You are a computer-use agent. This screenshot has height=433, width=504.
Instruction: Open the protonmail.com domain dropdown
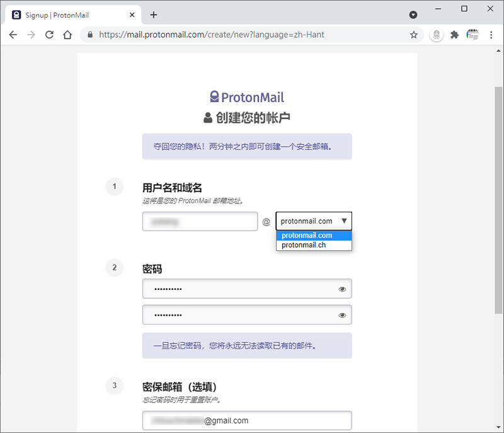[314, 221]
